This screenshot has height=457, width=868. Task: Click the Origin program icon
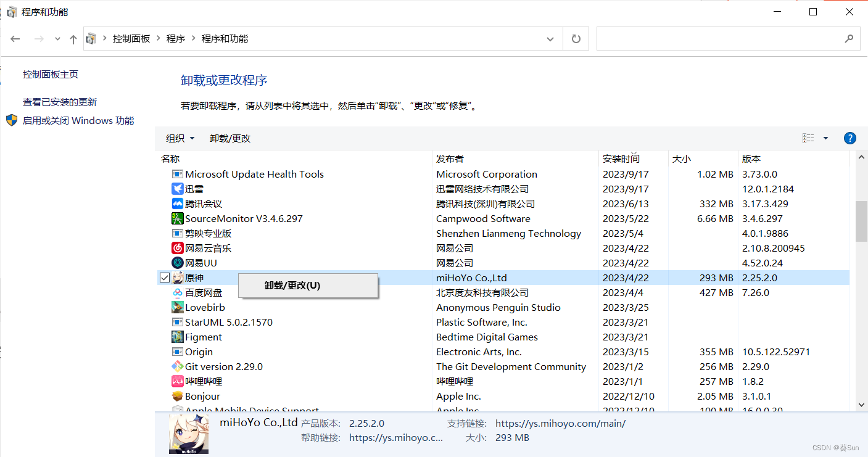(178, 352)
